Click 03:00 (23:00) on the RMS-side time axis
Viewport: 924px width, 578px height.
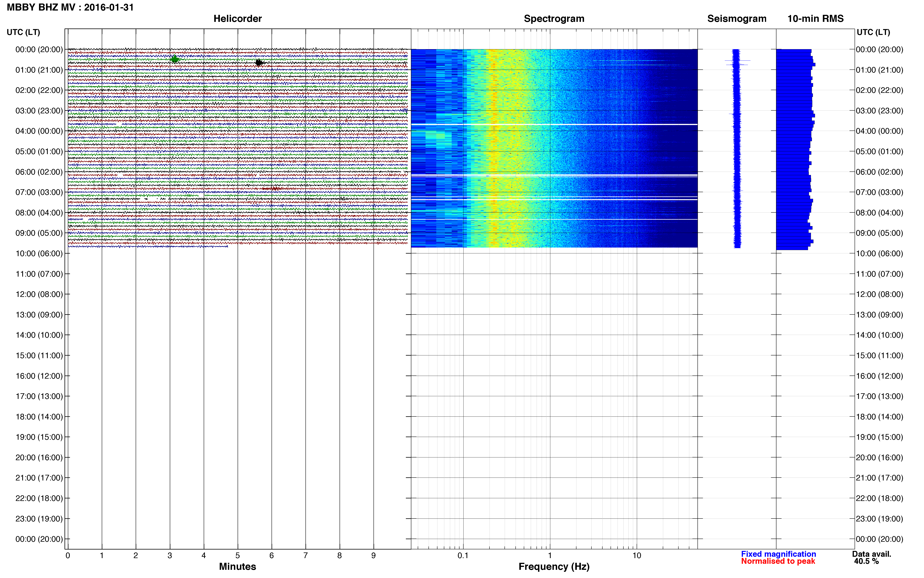coord(879,110)
